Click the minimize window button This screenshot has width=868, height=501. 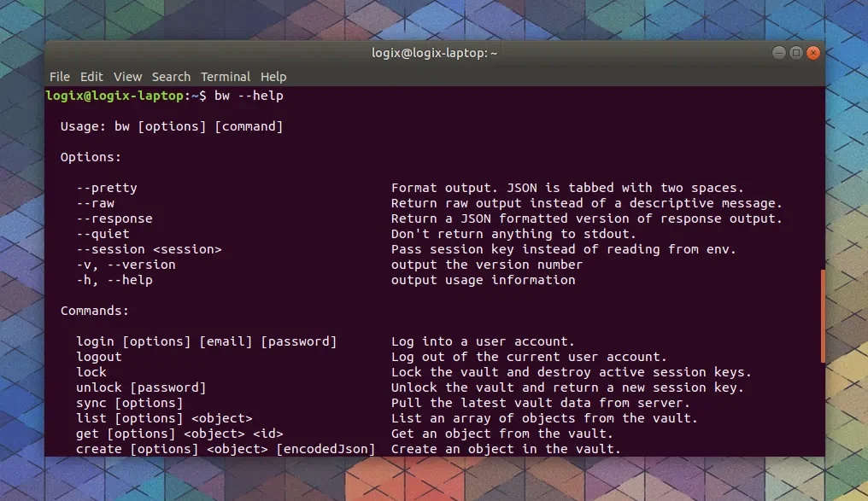[x=778, y=52]
